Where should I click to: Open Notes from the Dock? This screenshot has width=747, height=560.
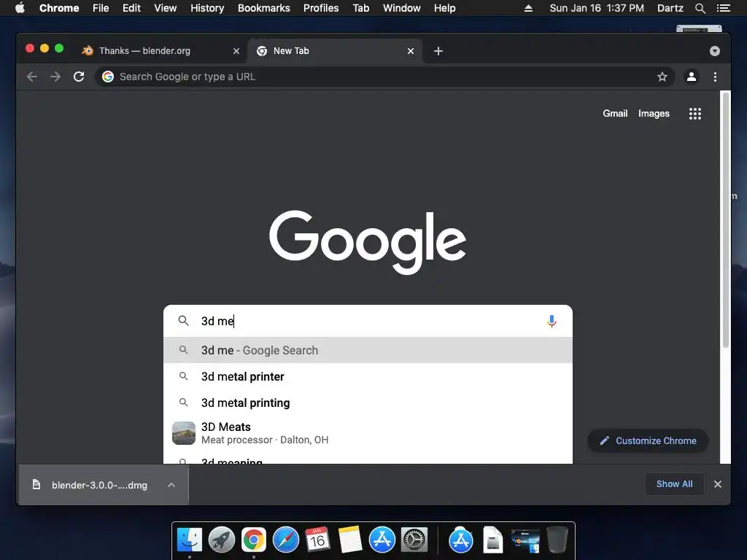pos(350,540)
